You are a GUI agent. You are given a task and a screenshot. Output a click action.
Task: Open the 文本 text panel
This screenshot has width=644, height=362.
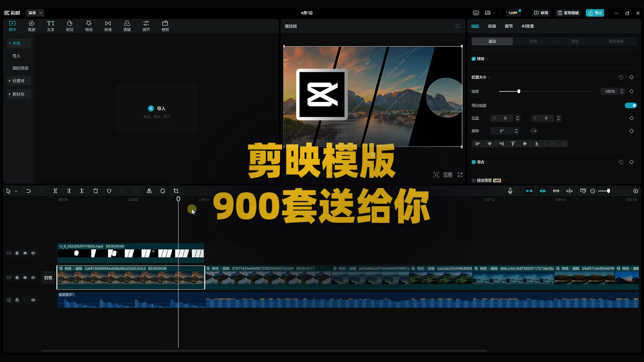51,26
